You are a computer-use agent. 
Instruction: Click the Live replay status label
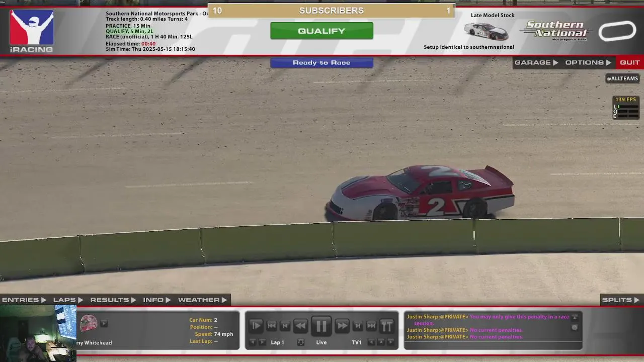coord(321,342)
